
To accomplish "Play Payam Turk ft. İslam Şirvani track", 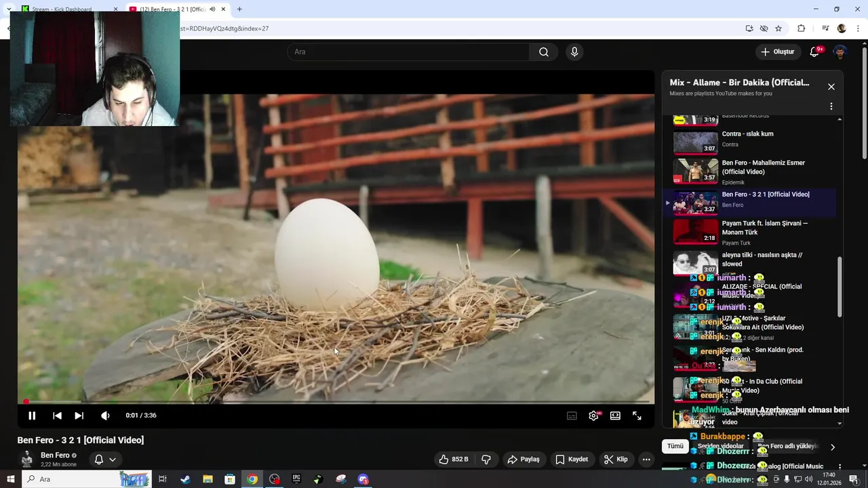I will [x=749, y=232].
